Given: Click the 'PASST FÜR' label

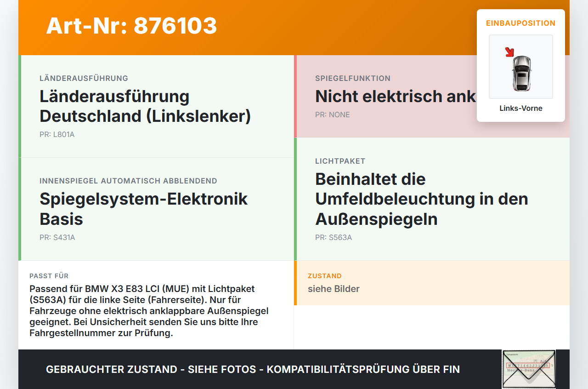Looking at the screenshot, I should pos(49,276).
